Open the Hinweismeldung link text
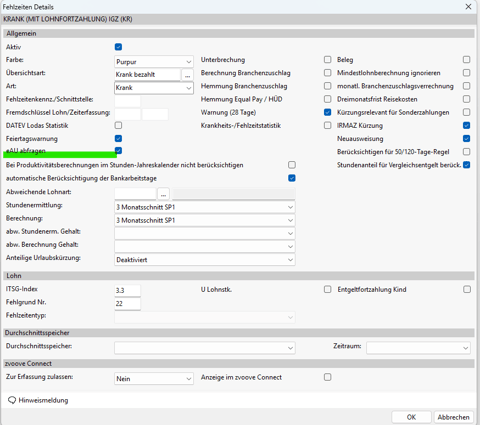This screenshot has width=480, height=425. point(43,400)
